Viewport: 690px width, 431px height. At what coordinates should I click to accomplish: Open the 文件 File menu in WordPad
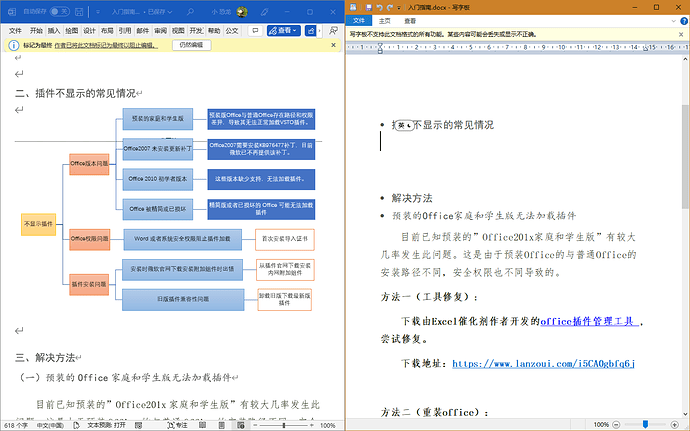(361, 20)
